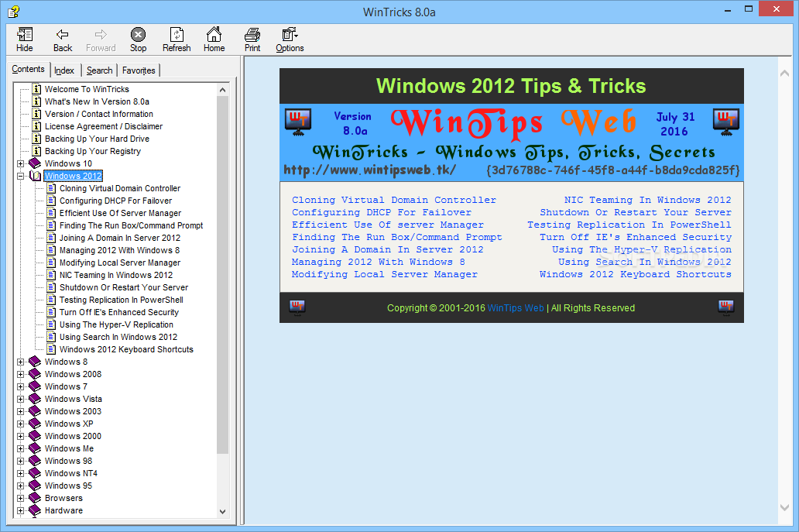
Task: Click the Windows 10 purple book icon
Action: coord(35,163)
